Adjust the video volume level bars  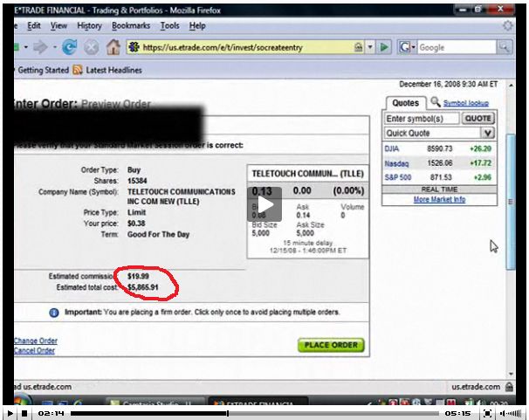click(514, 413)
